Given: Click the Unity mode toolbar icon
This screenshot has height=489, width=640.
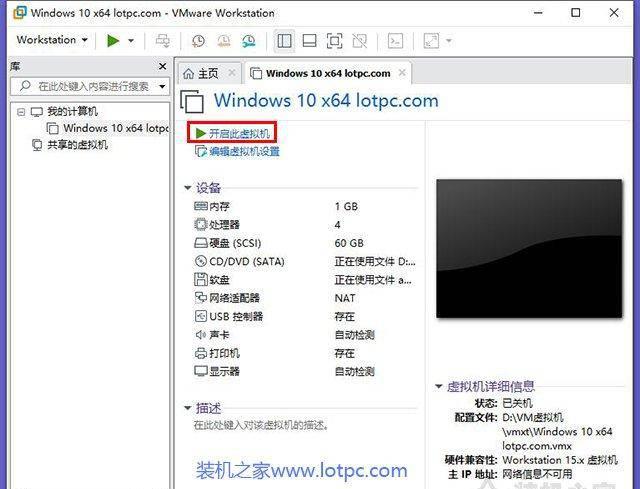Looking at the screenshot, I should click(360, 40).
